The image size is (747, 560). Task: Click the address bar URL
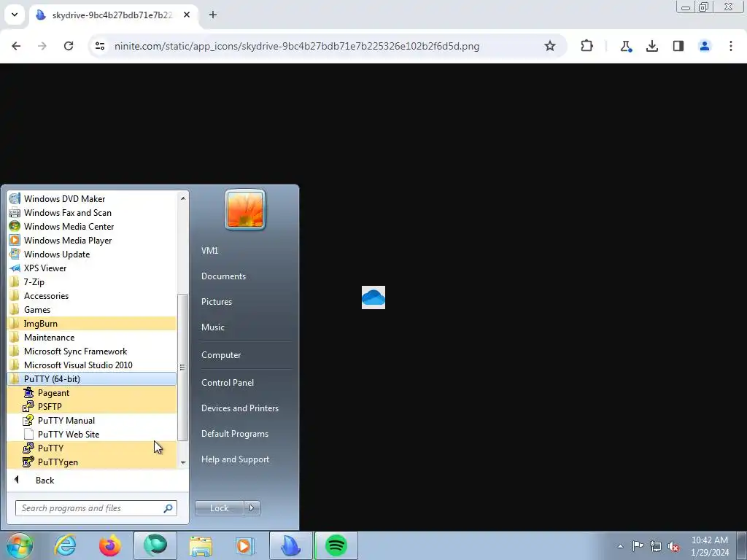(x=296, y=46)
